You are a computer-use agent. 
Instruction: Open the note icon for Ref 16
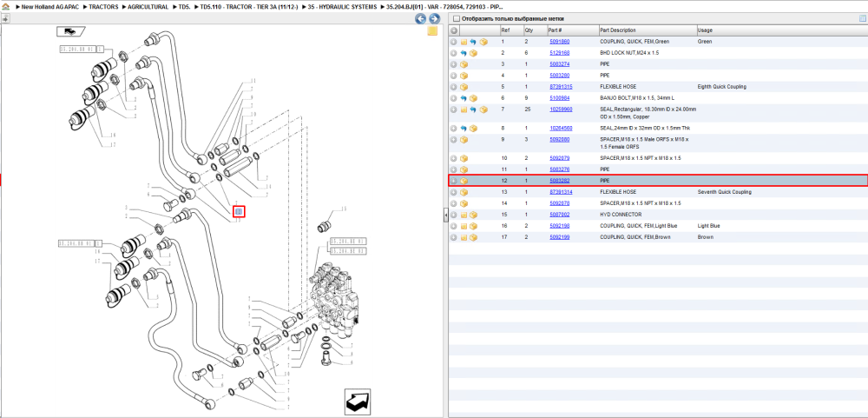point(464,226)
